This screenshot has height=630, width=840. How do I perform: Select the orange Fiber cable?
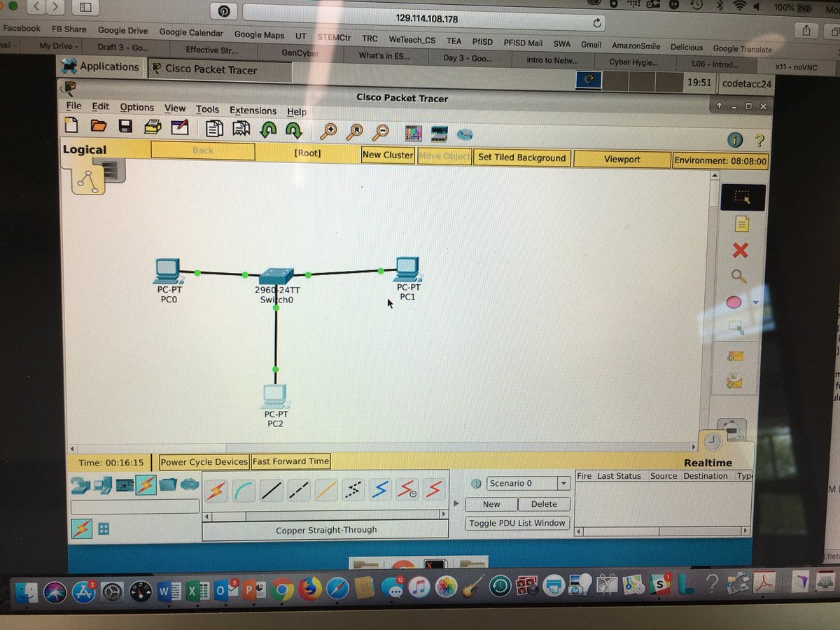pyautogui.click(x=326, y=491)
